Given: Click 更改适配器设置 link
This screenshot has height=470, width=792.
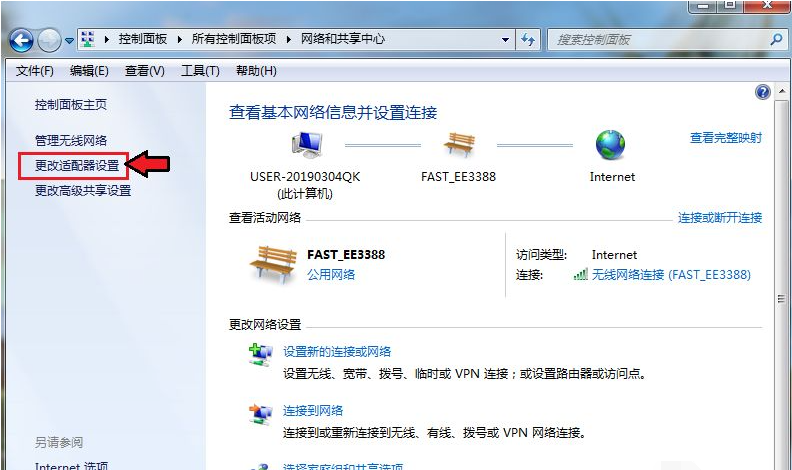Looking at the screenshot, I should click(x=76, y=165).
